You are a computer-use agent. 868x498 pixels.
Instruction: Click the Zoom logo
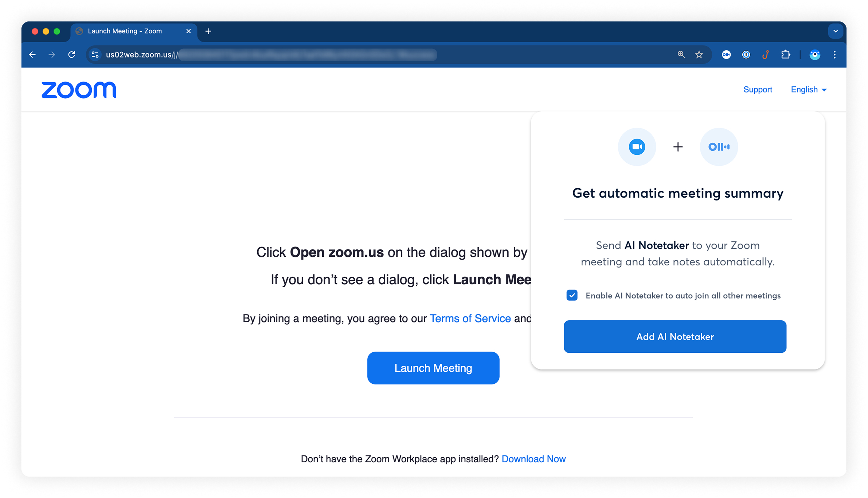(79, 90)
